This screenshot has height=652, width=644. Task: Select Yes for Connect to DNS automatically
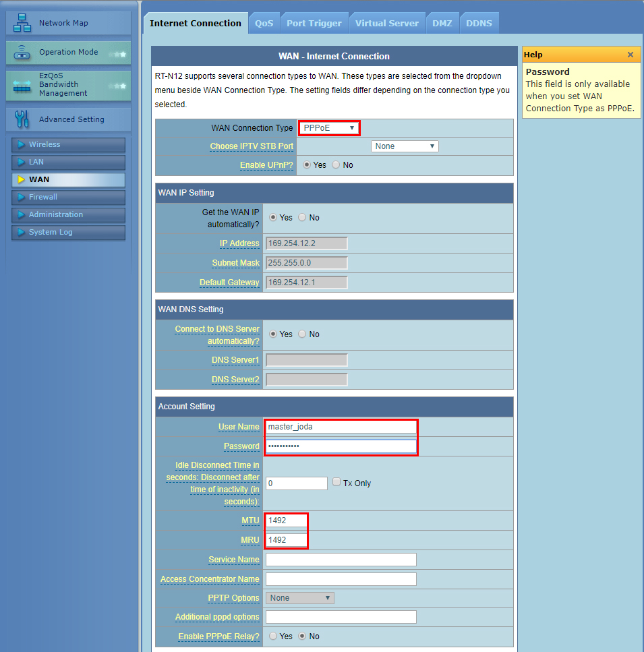click(273, 334)
